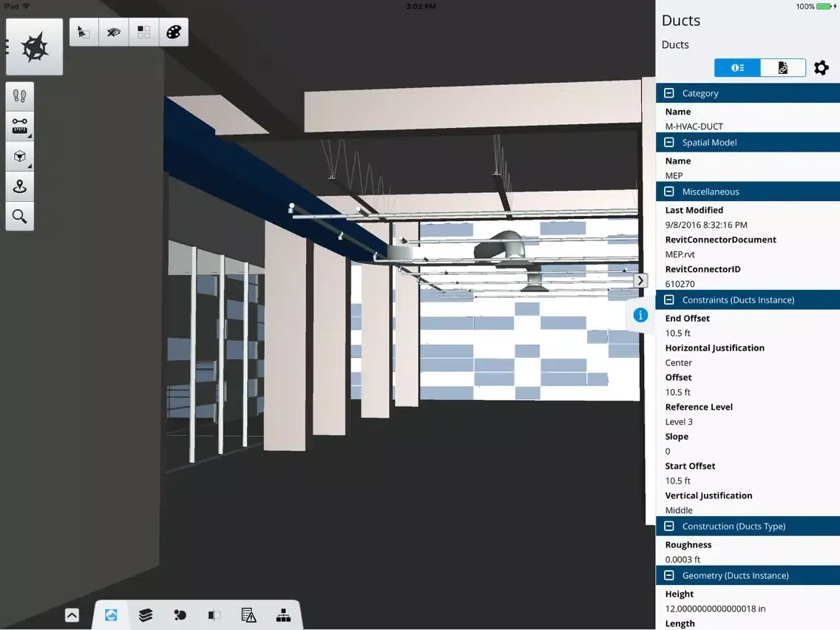The width and height of the screenshot is (840, 630).
Task: Switch to the properties info list view
Action: click(737, 67)
